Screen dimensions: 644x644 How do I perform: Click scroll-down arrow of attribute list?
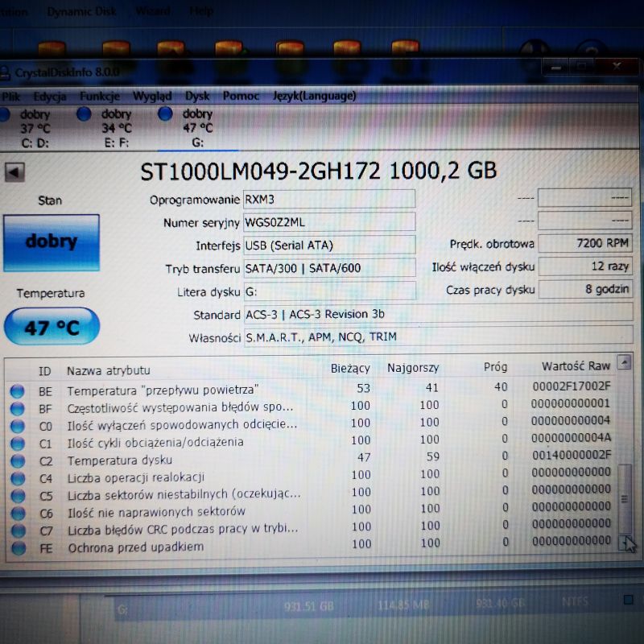click(625, 543)
